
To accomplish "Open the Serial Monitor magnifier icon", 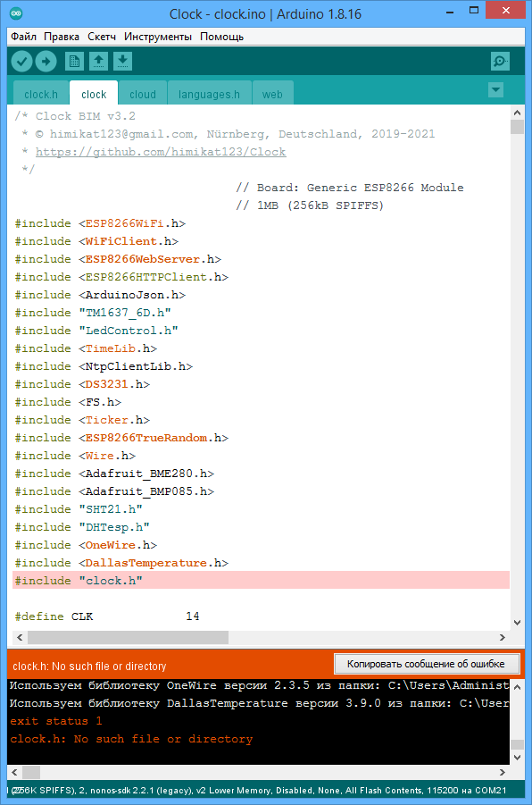I will [500, 62].
